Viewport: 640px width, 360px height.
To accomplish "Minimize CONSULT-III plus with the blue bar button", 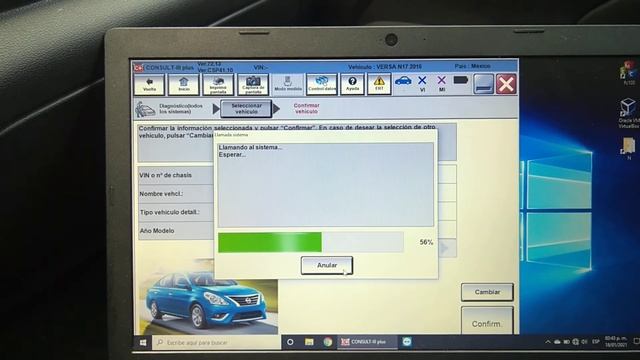I will [x=483, y=84].
